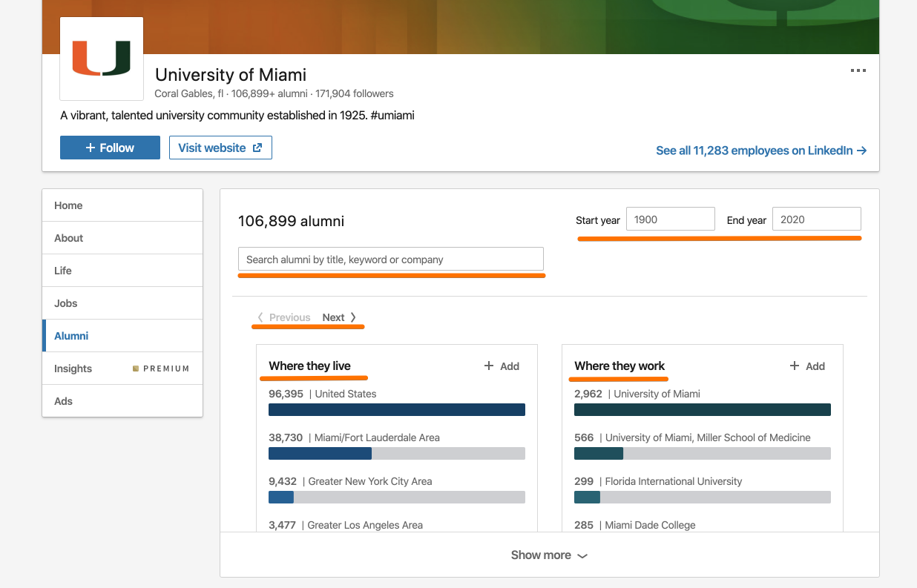Click the Visit website button
Image resolution: width=917 pixels, height=588 pixels.
pos(220,148)
